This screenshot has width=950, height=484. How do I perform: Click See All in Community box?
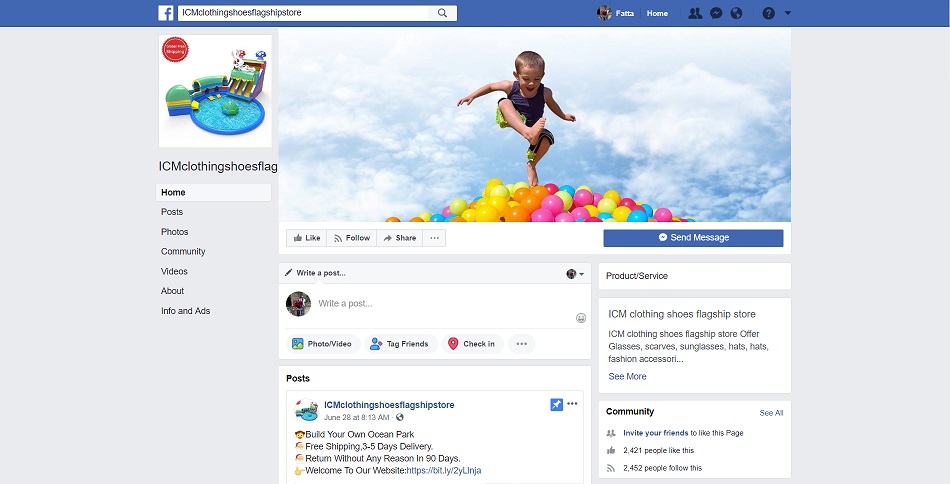coord(771,413)
